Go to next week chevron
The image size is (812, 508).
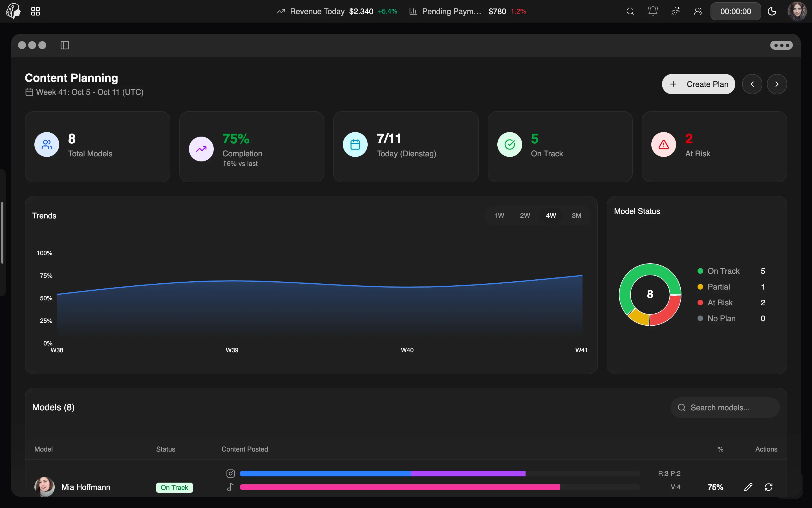click(x=777, y=84)
